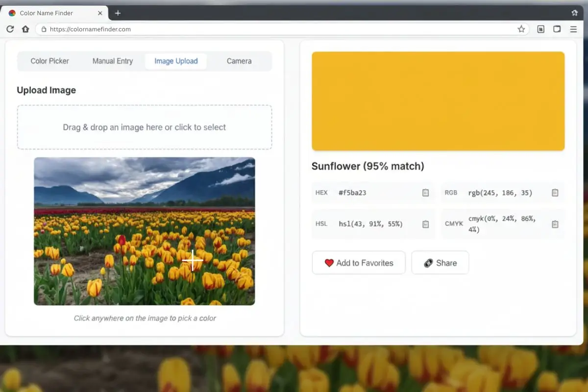Toggle the browser sidebar panel icon
This screenshot has height=392, width=588.
pos(557,29)
